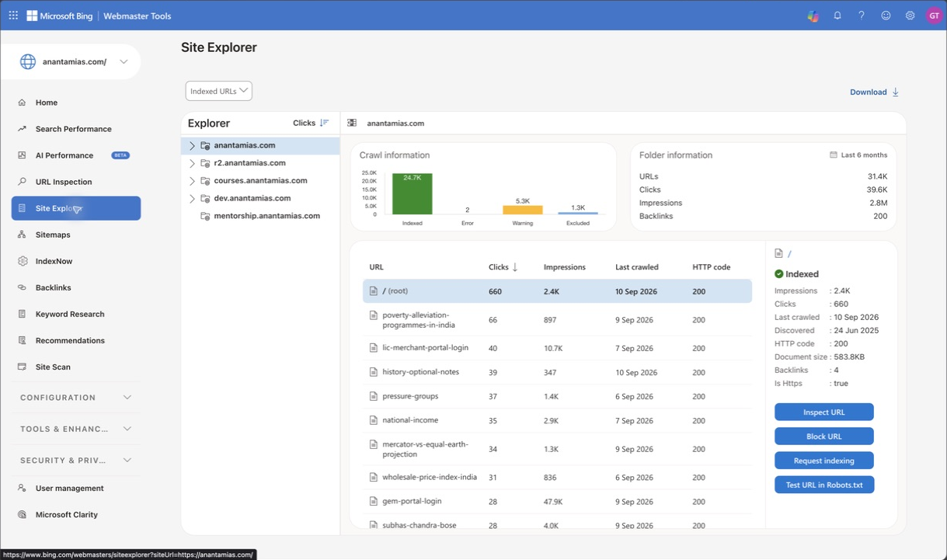
Task: Click the Microsoft Bing logo
Action: [60, 16]
